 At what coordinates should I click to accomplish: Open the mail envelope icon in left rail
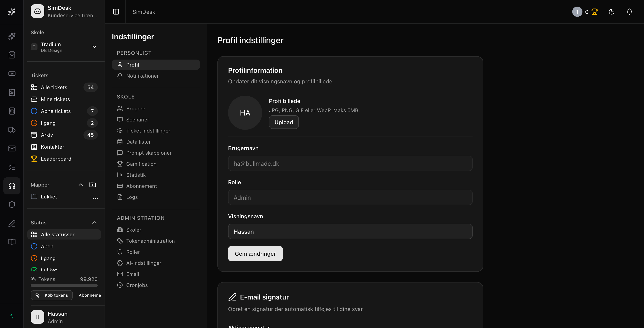12,148
